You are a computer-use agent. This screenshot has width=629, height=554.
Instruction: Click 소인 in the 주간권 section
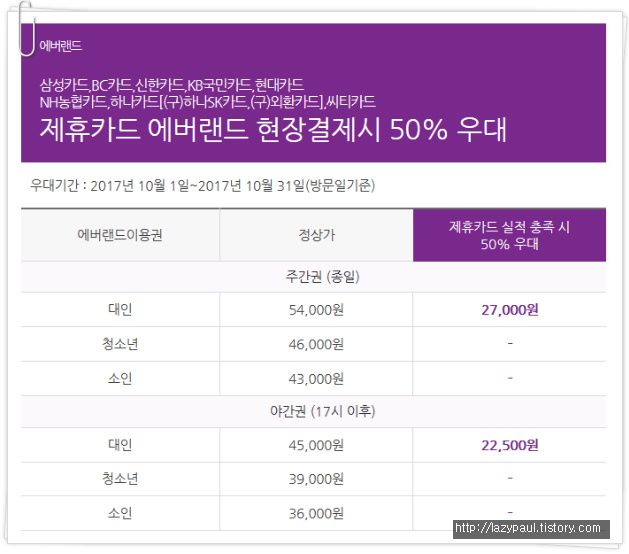pyautogui.click(x=120, y=378)
